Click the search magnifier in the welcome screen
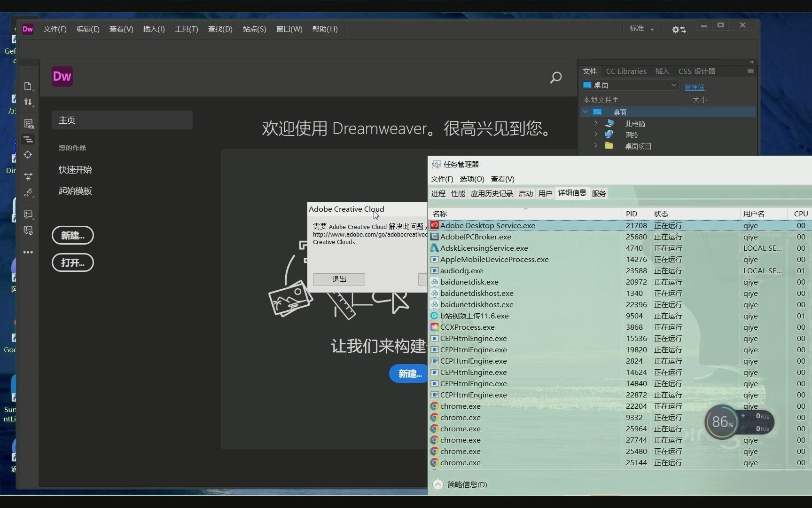The image size is (812, 508). tap(556, 77)
